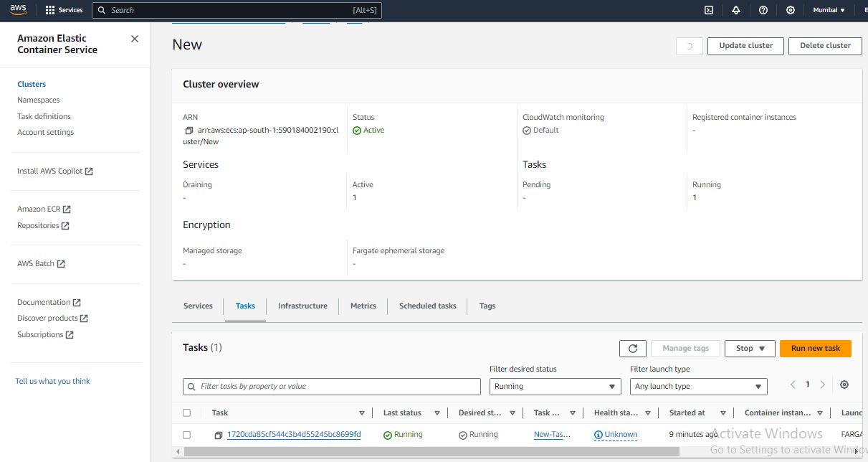The height and width of the screenshot is (462, 868).
Task: Click the Run new task button
Action: click(x=815, y=349)
